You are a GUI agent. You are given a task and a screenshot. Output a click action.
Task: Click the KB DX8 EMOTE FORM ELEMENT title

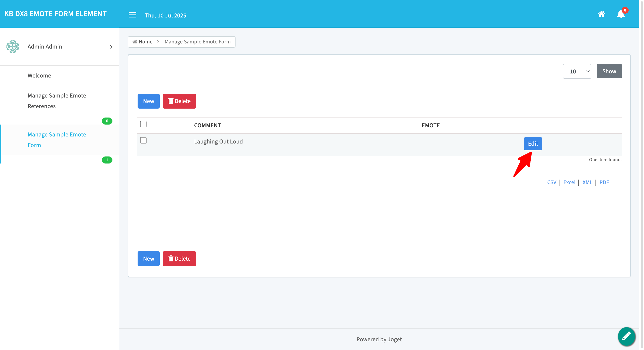pyautogui.click(x=56, y=14)
